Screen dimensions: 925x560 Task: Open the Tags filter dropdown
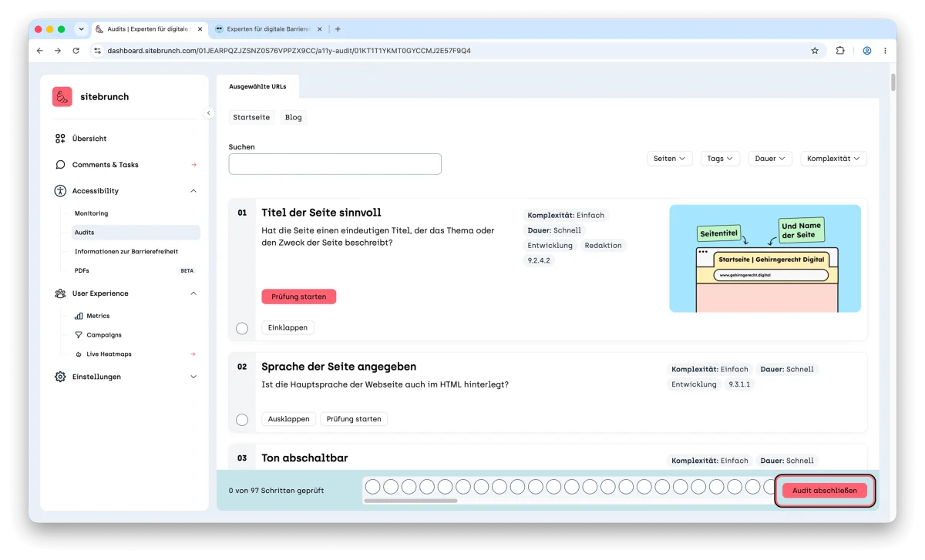pos(720,159)
